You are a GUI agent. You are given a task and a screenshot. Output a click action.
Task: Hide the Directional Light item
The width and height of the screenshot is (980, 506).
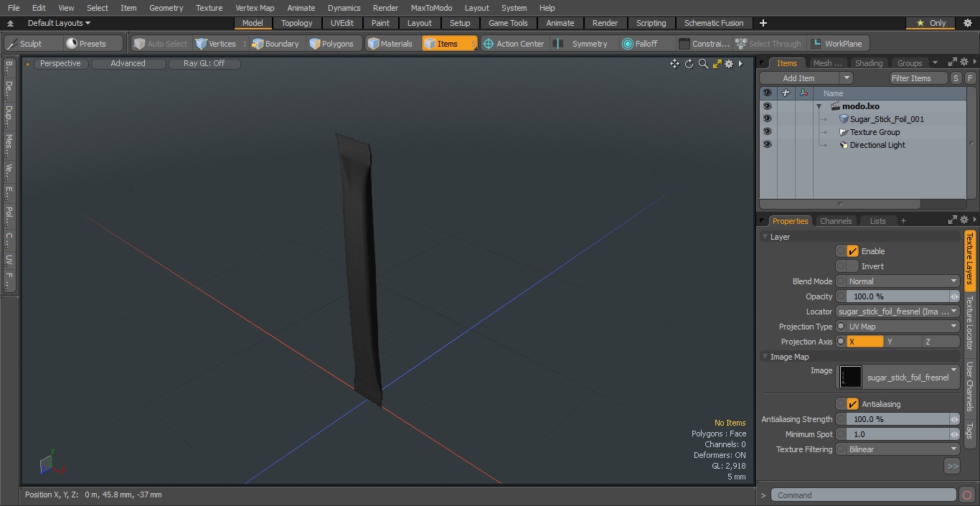(x=767, y=145)
